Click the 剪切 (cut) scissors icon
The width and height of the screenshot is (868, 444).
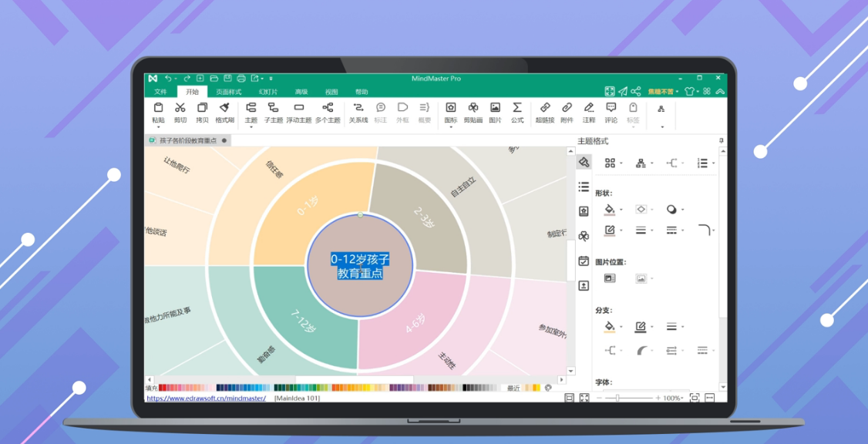pyautogui.click(x=180, y=108)
